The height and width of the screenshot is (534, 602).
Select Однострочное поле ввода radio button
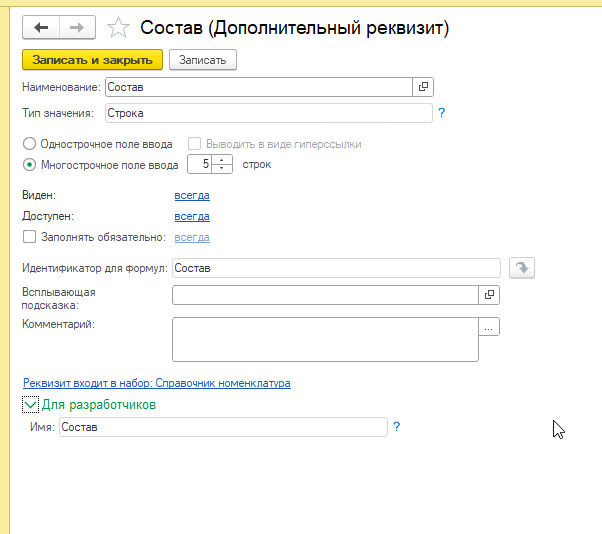pyautogui.click(x=29, y=144)
